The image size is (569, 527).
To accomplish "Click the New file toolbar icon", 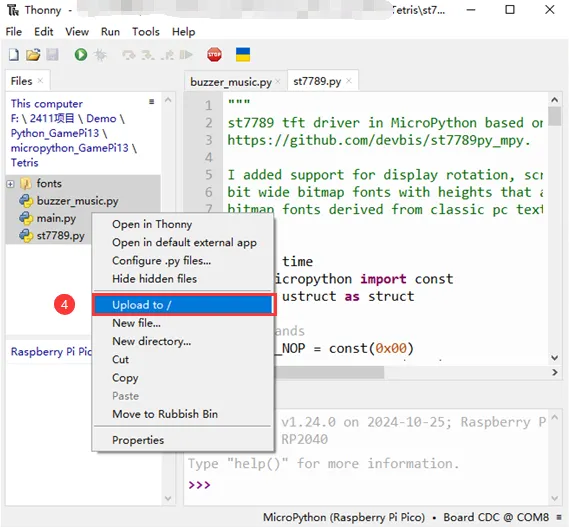I will tap(14, 55).
